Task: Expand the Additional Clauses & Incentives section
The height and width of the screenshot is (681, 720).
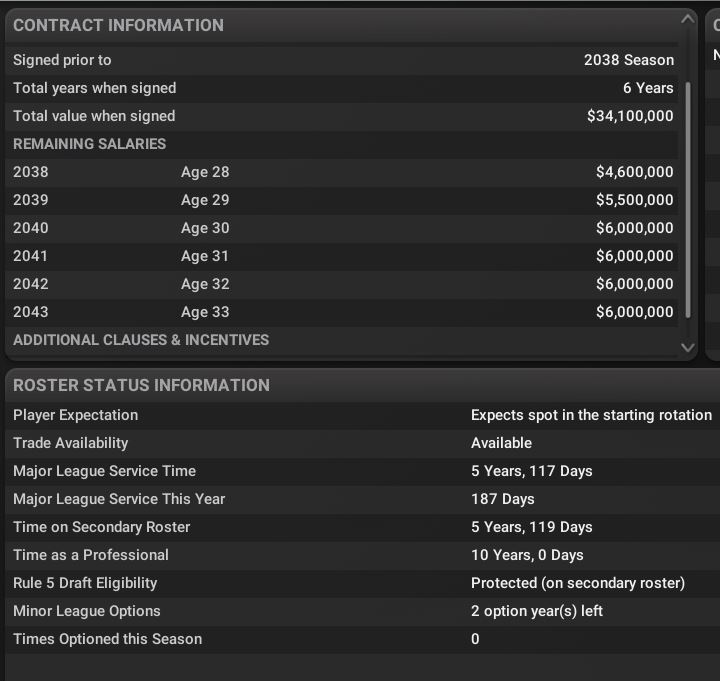Action: (x=141, y=340)
